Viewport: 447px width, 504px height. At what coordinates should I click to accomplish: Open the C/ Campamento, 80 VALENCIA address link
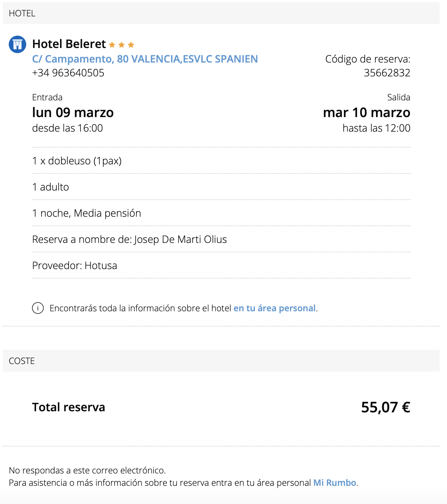click(145, 59)
